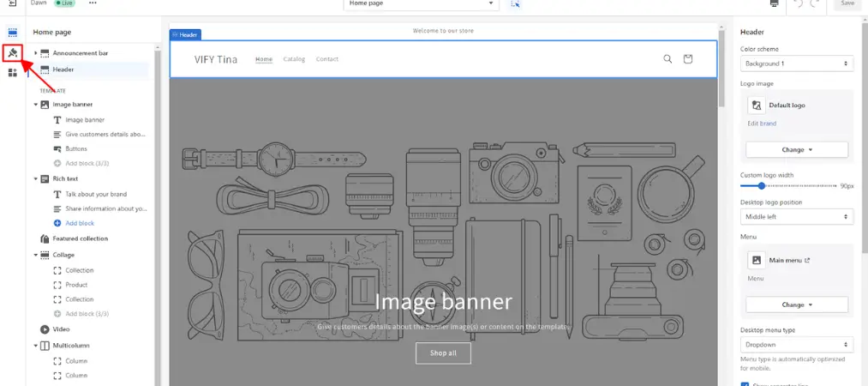Click the cart icon in store header

tap(687, 58)
